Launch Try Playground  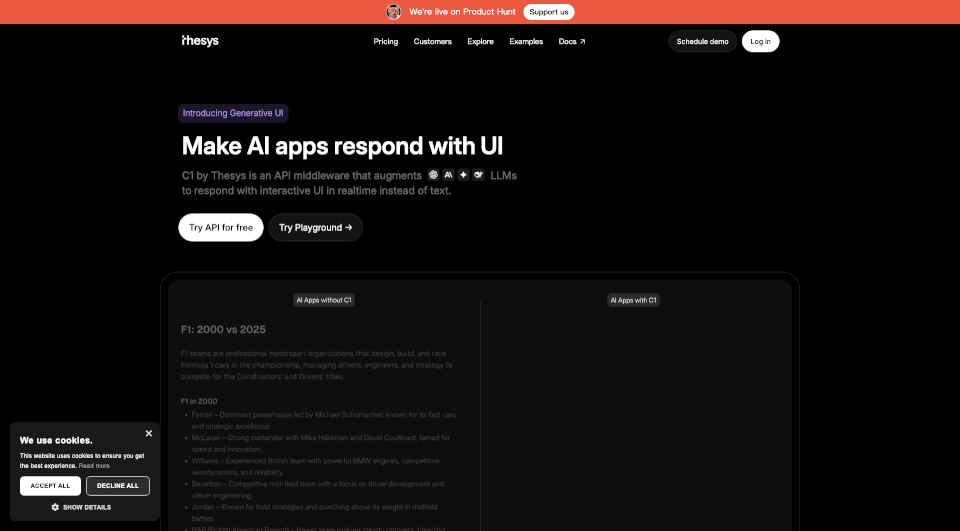315,227
